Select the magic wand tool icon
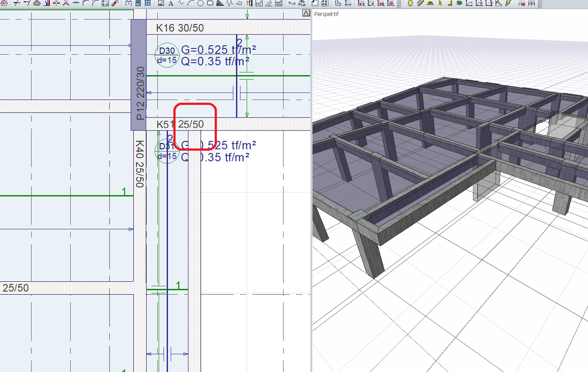Image resolution: width=588 pixels, height=372 pixels. pos(115,3)
